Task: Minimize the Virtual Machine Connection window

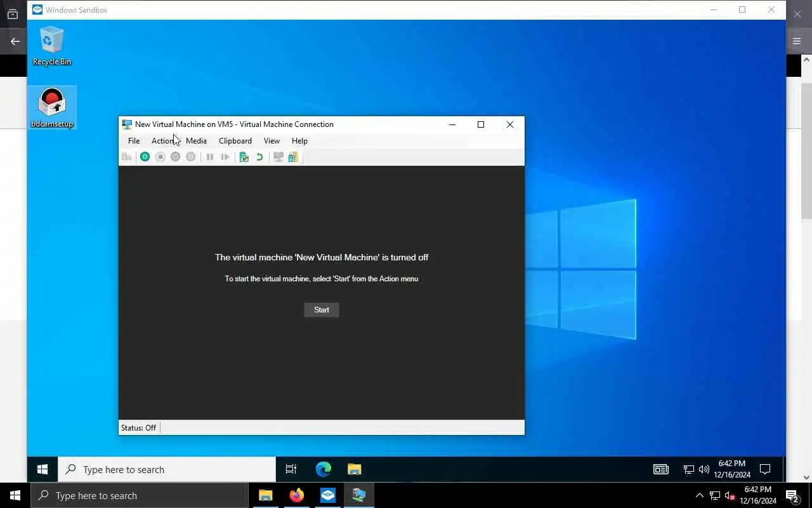Action: coord(452,124)
